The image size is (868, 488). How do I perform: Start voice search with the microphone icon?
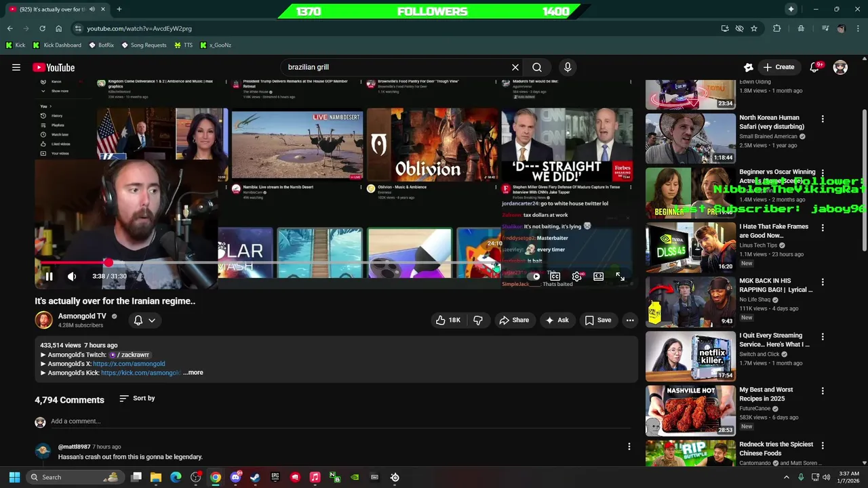tap(568, 67)
